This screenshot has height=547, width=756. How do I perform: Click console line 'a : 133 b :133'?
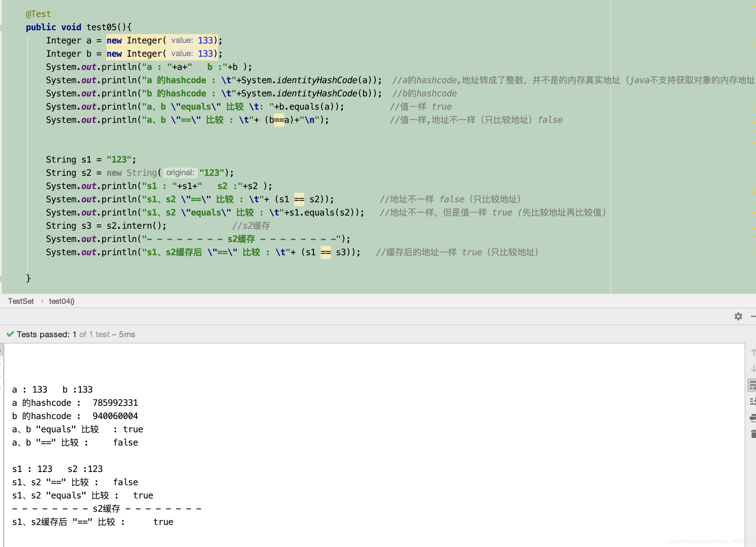click(x=52, y=390)
